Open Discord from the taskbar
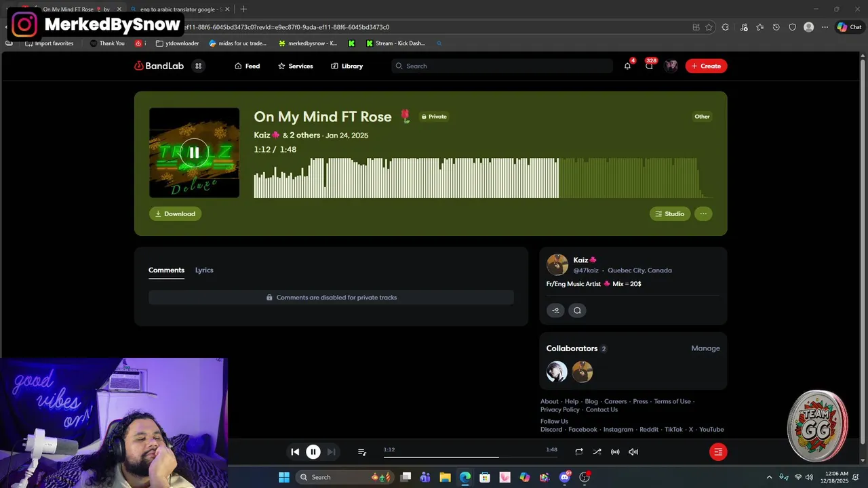The height and width of the screenshot is (488, 868). pyautogui.click(x=565, y=477)
